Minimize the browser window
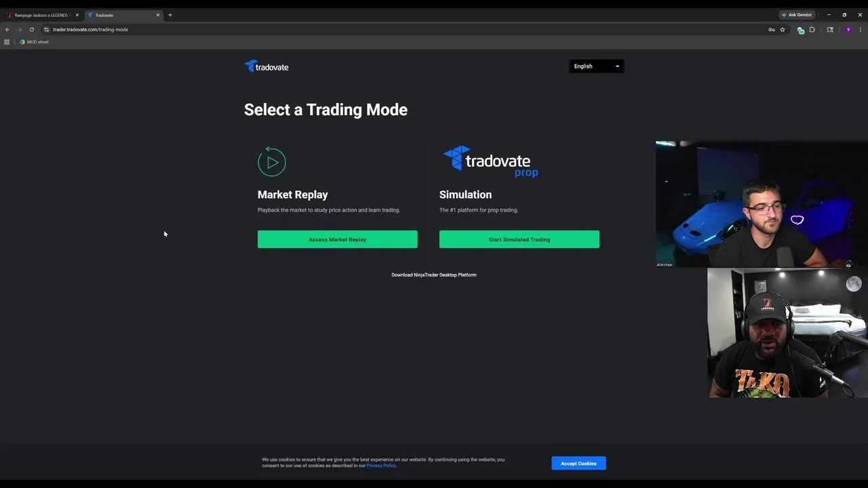 click(829, 15)
